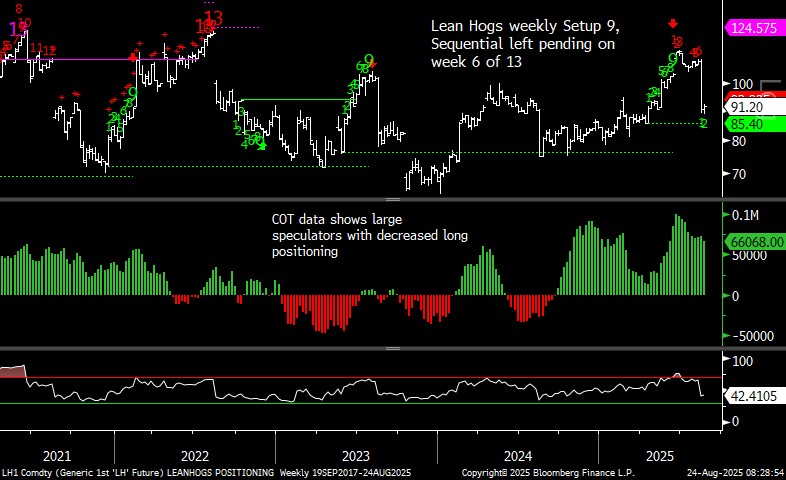The width and height of the screenshot is (786, 480).
Task: Click the green 9 setup marker in 2021
Action: click(x=132, y=92)
